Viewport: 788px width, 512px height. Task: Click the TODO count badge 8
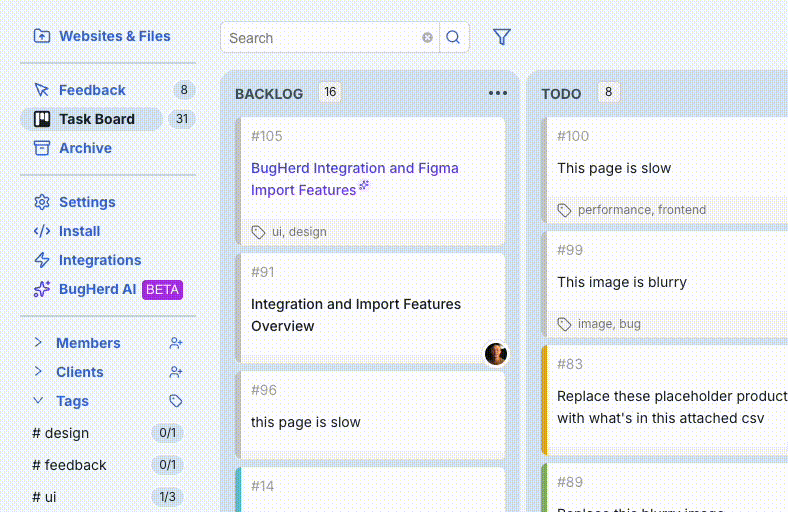(x=608, y=92)
